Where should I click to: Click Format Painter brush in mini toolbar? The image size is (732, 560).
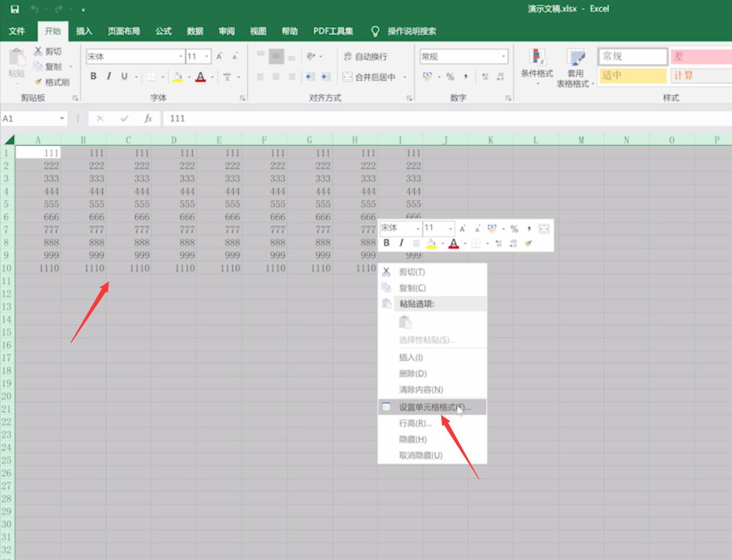(x=529, y=243)
